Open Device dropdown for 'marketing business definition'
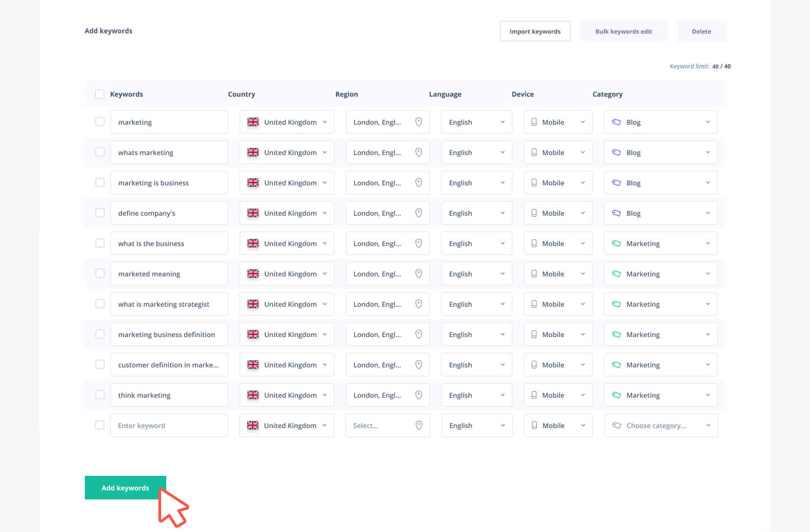 tap(558, 334)
